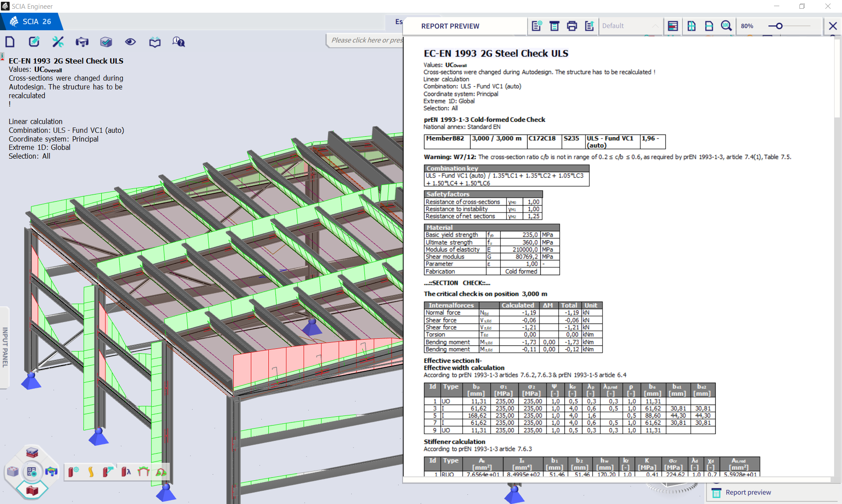Open results contour icon in process wheel
The width and height of the screenshot is (842, 504).
[51, 472]
